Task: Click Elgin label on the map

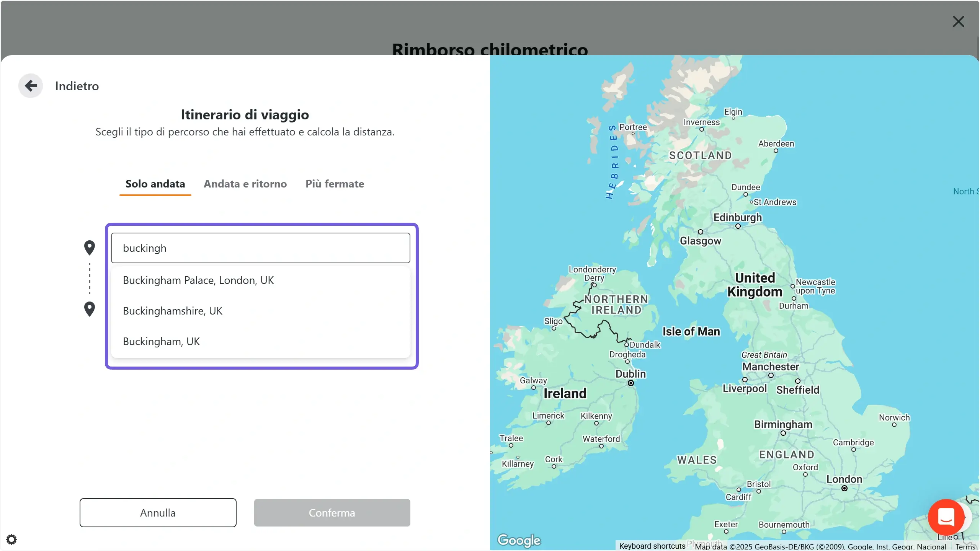Action: [x=733, y=112]
